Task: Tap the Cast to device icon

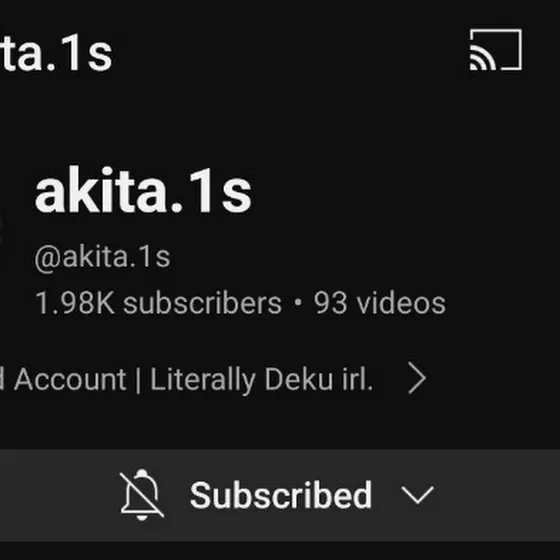Action: pyautogui.click(x=496, y=50)
